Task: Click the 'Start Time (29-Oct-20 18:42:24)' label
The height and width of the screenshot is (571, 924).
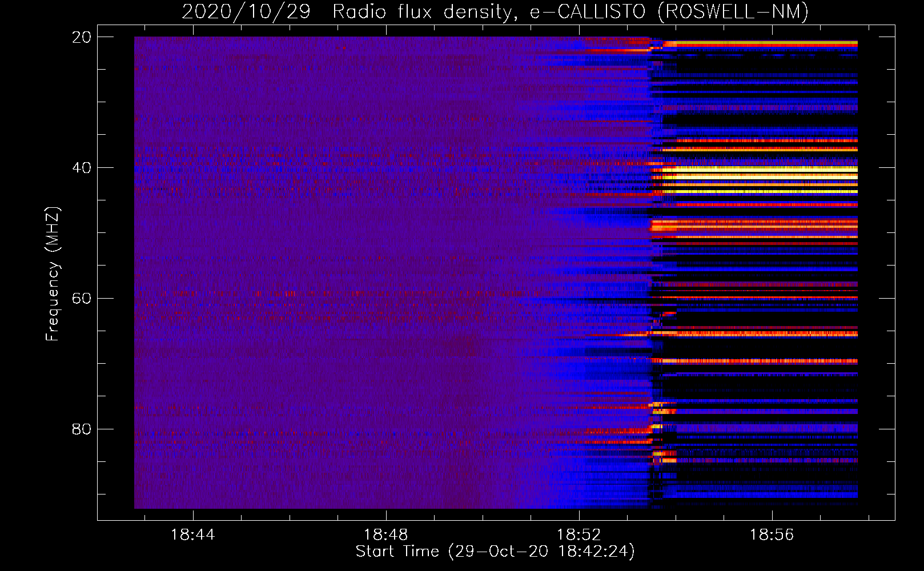Action: point(495,552)
